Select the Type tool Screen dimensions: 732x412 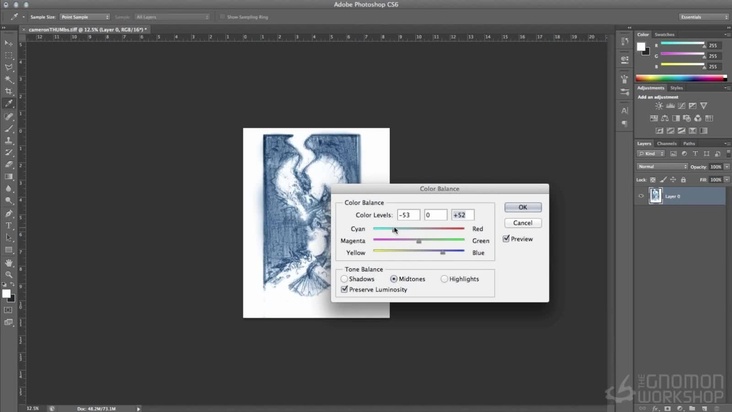pyautogui.click(x=8, y=225)
